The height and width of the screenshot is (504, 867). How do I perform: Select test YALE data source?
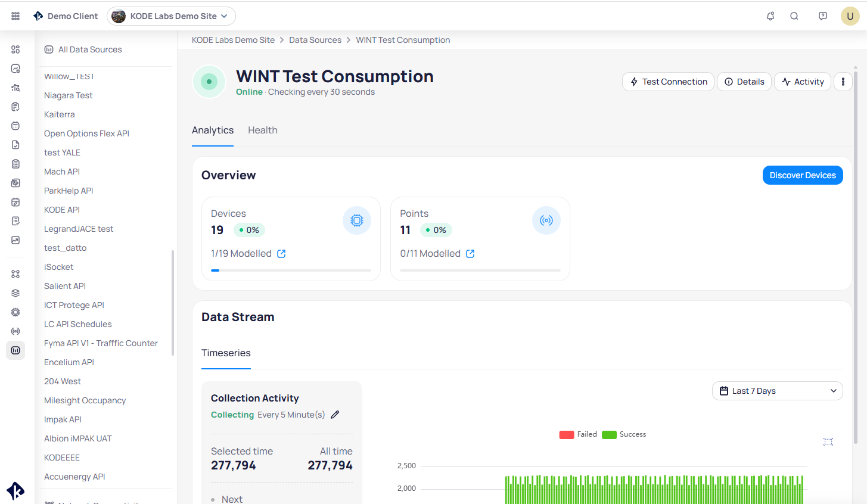pos(62,153)
